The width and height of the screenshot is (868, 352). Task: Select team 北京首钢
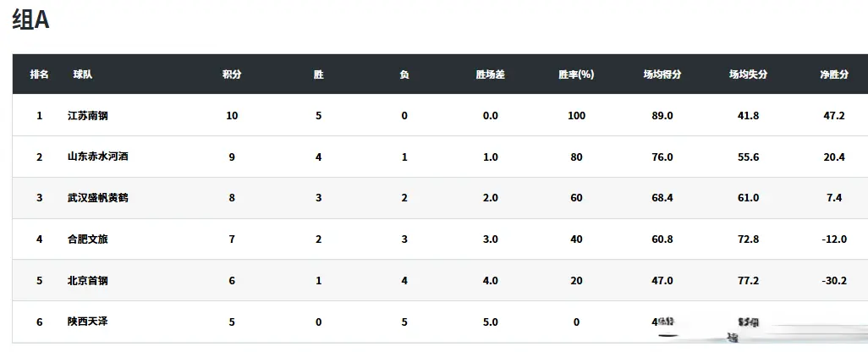88,281
